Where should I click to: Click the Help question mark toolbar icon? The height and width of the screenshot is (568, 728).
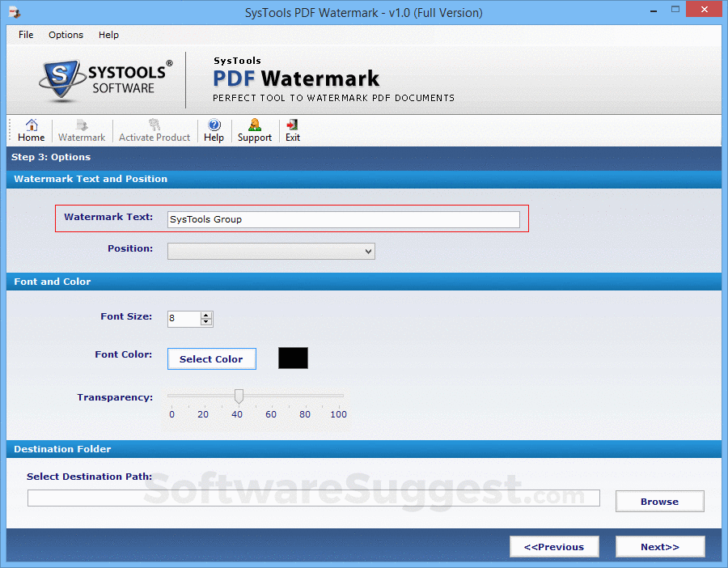coord(214,125)
